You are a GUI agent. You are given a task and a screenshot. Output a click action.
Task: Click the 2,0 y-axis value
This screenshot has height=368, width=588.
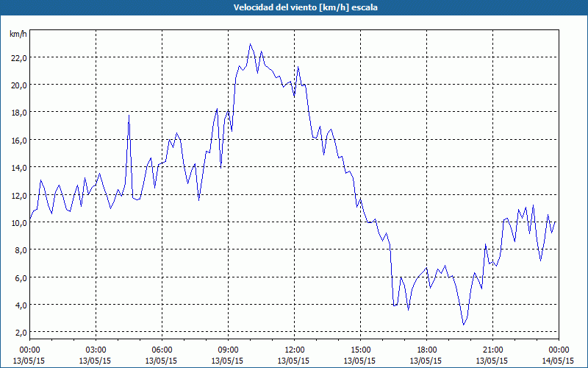point(20,333)
